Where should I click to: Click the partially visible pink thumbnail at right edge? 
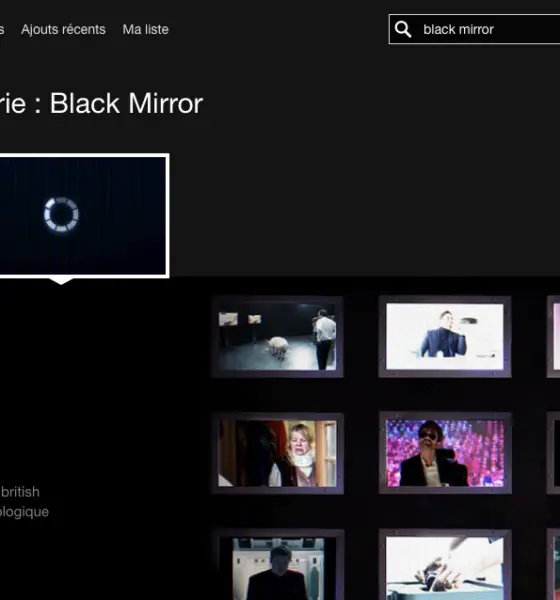(x=554, y=337)
